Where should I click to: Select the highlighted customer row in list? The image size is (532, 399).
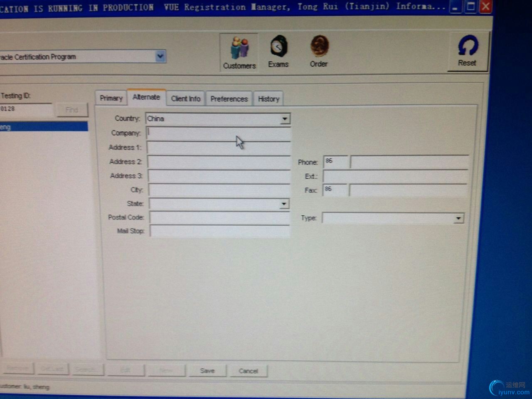click(x=44, y=127)
